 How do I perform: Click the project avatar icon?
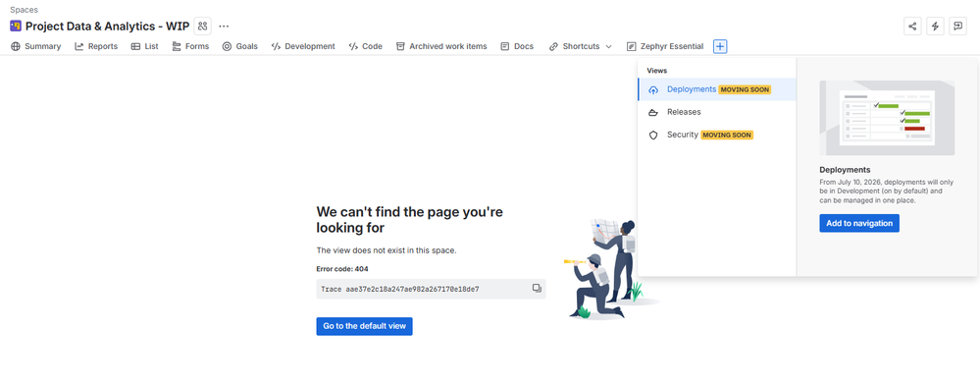16,26
